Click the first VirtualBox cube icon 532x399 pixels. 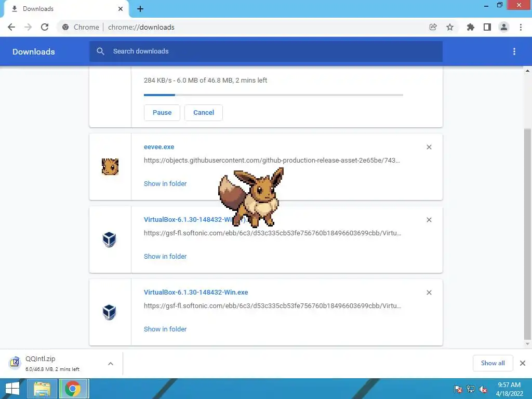point(109,240)
